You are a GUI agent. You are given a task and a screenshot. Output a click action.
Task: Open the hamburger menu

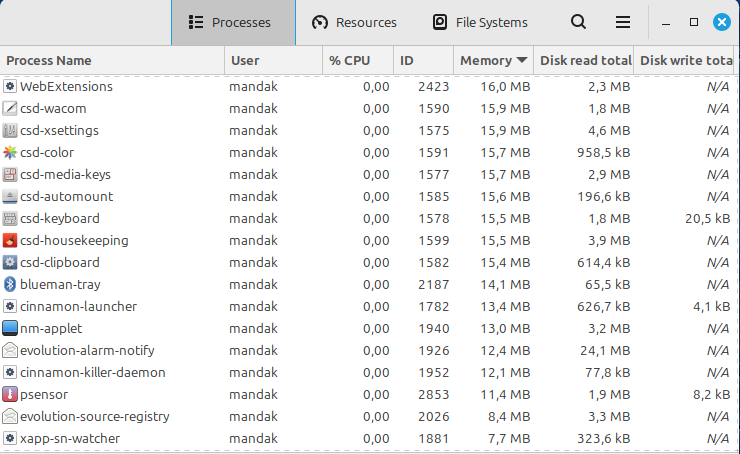coord(622,22)
